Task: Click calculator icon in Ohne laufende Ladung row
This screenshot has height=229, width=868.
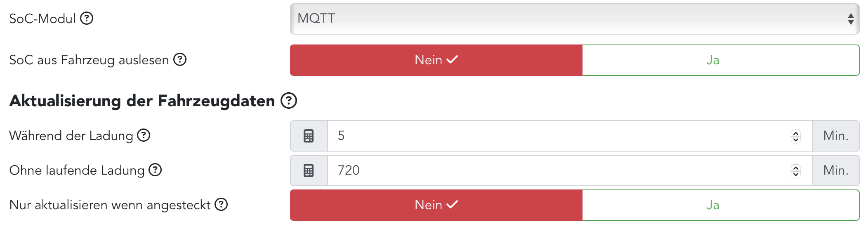Action: tap(309, 171)
